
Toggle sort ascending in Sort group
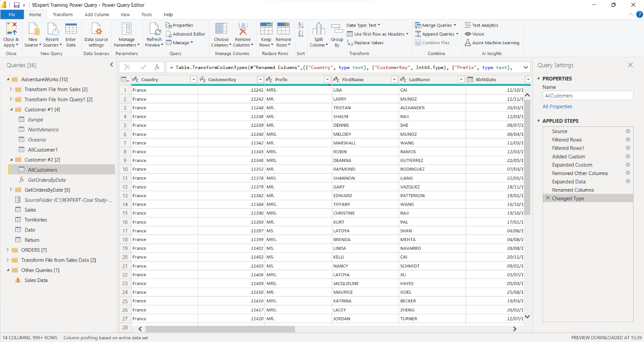[300, 26]
